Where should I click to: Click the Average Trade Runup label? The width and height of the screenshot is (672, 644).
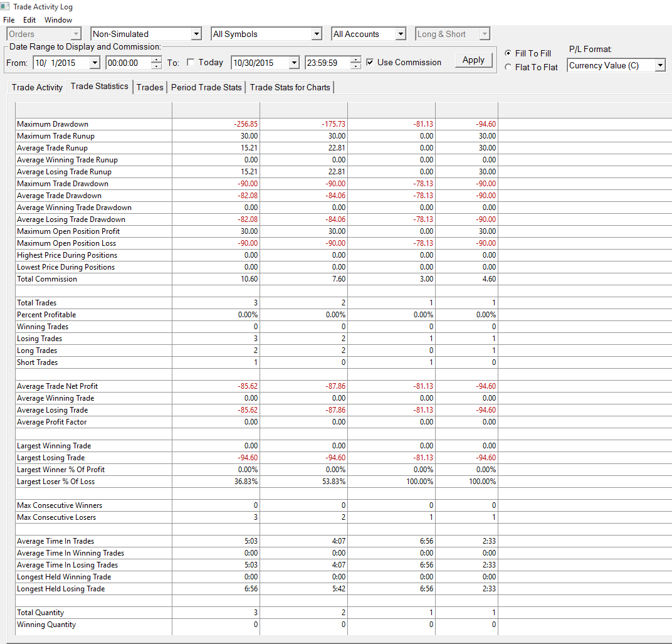click(52, 148)
